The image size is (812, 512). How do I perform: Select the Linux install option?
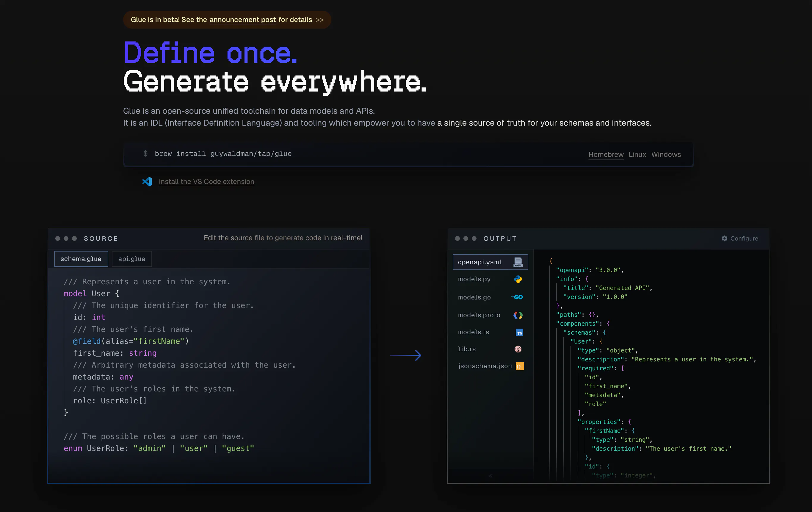click(637, 154)
